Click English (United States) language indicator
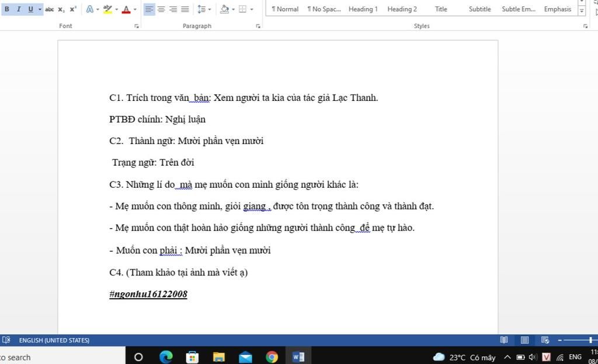This screenshot has height=364, width=598. 54,341
